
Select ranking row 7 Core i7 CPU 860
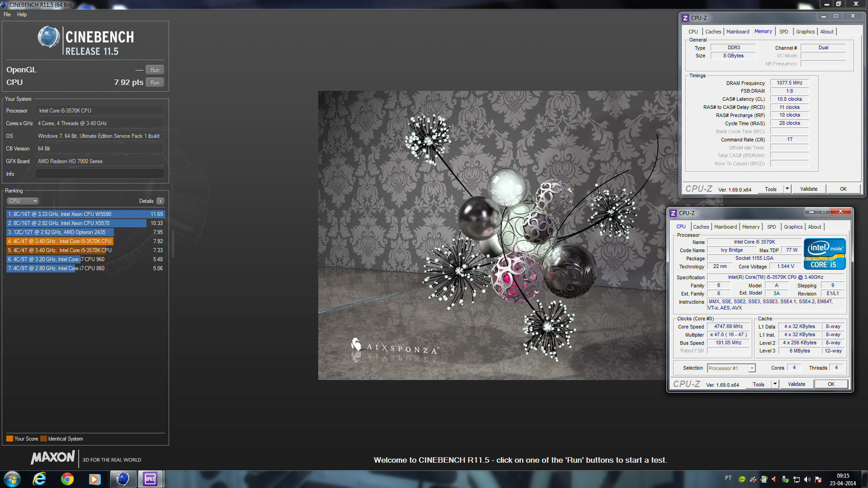(85, 268)
